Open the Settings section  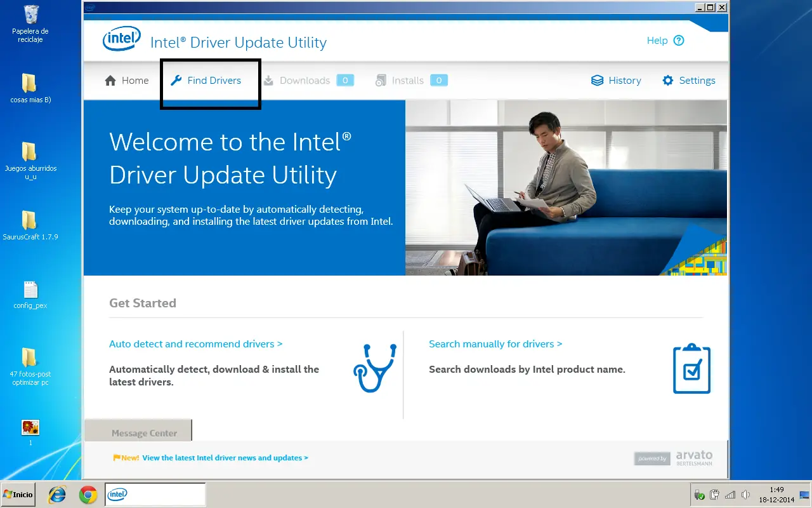coord(689,81)
